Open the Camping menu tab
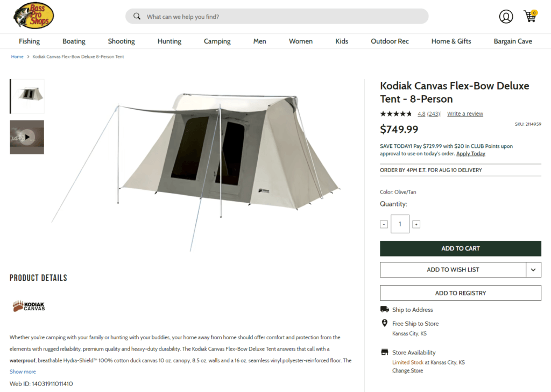551x392 pixels. (x=217, y=41)
